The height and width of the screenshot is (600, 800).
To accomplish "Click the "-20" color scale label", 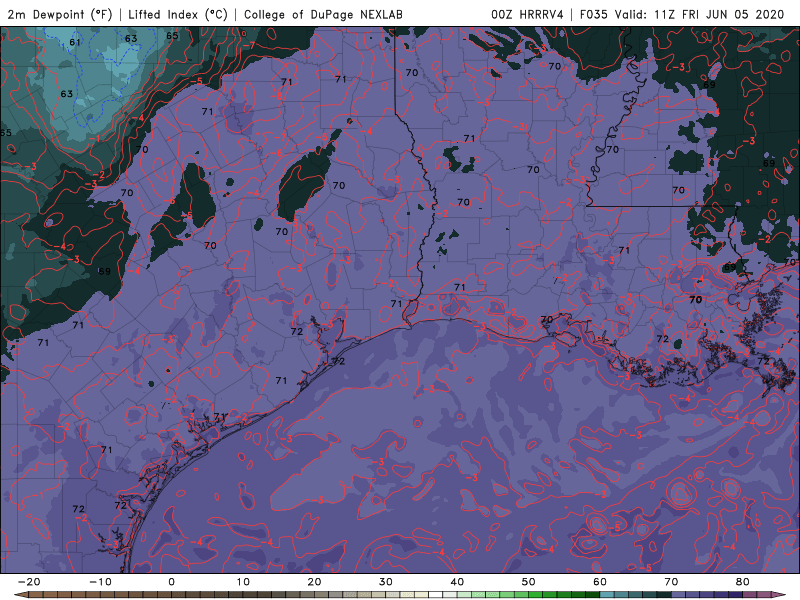I will (x=29, y=582).
